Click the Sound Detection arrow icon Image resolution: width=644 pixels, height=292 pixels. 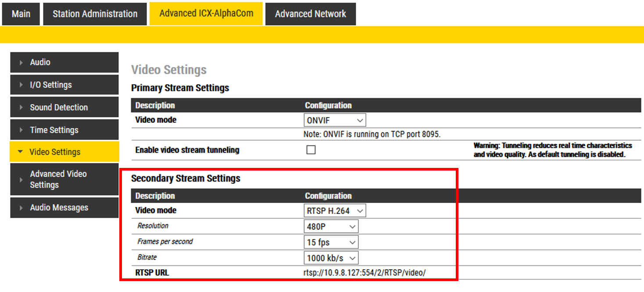(21, 107)
